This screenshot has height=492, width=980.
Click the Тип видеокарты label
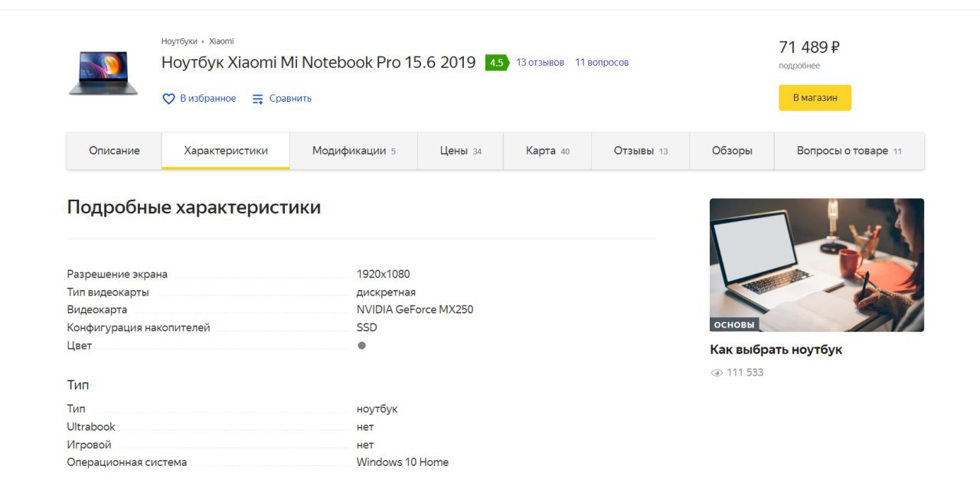[x=108, y=292]
